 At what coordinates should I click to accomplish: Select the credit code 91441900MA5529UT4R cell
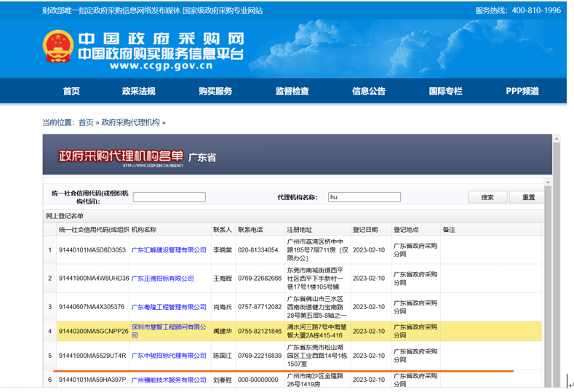click(92, 356)
